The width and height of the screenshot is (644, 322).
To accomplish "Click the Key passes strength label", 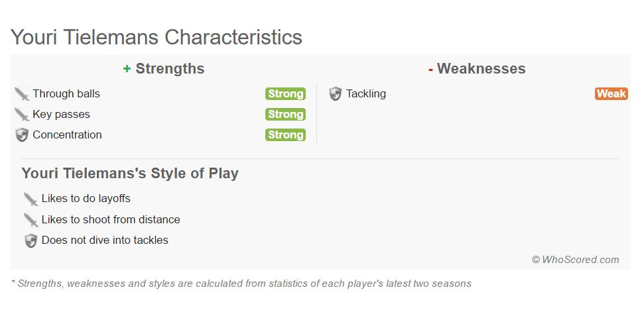I will 61,115.
